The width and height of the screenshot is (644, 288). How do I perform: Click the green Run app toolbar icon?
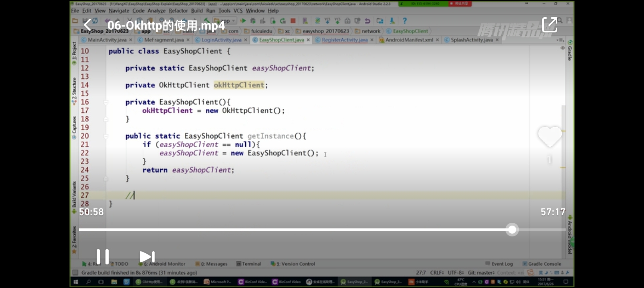[x=242, y=21]
